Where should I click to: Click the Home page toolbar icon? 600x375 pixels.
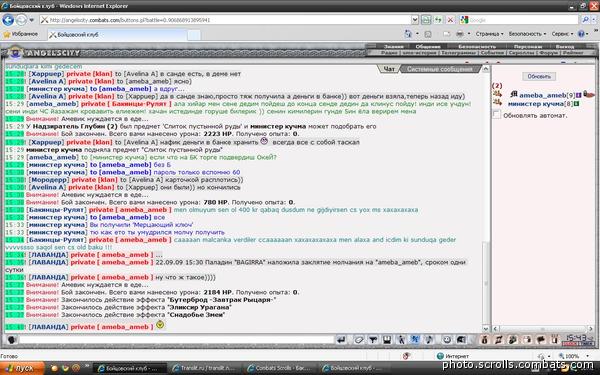408,34
